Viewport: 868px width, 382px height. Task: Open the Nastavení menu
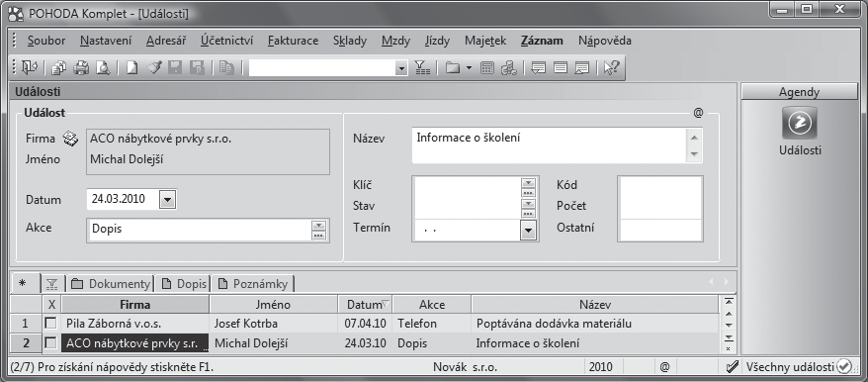pos(106,41)
